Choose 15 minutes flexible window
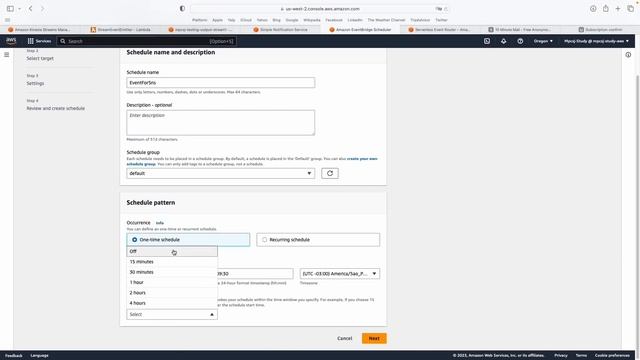The image size is (640, 360). coord(172,262)
